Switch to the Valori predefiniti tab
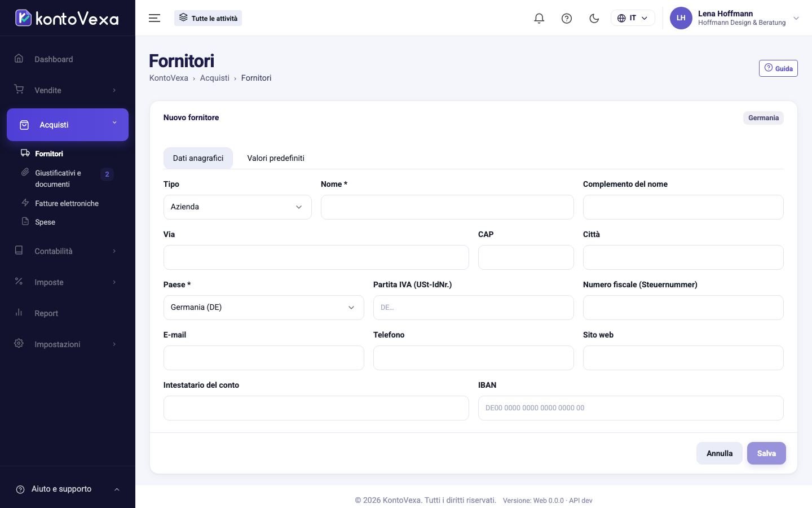The height and width of the screenshot is (508, 812). pos(276,158)
